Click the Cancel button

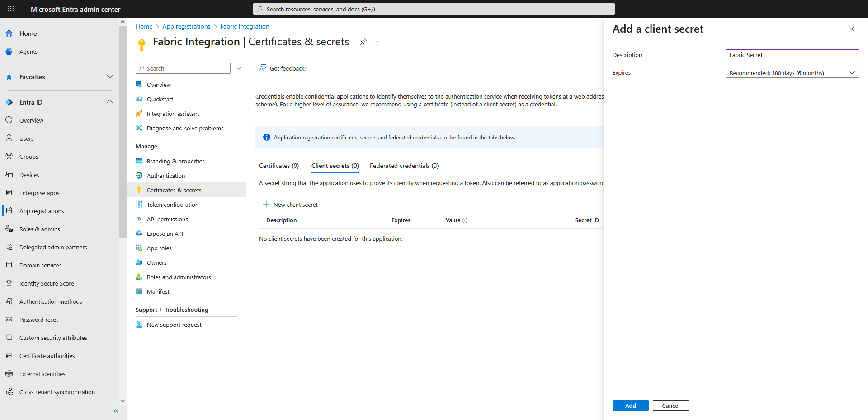pyautogui.click(x=670, y=406)
